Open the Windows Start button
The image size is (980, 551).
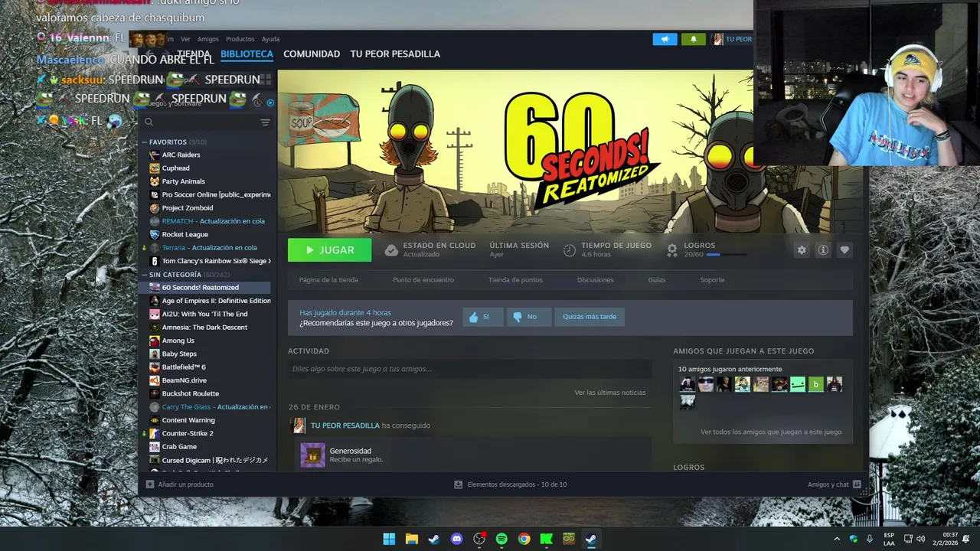click(x=389, y=539)
